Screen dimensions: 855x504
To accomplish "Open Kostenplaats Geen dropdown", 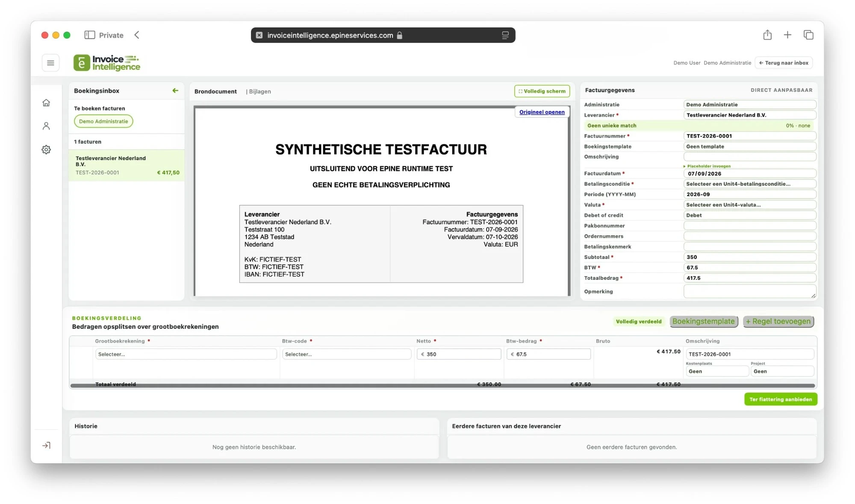I will [x=717, y=371].
